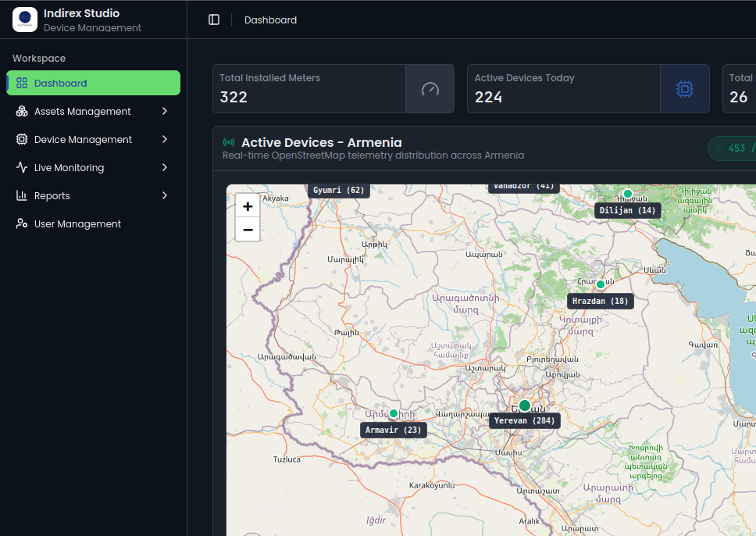Click the Assets Management cubes icon
The height and width of the screenshot is (536, 756).
pos(22,112)
